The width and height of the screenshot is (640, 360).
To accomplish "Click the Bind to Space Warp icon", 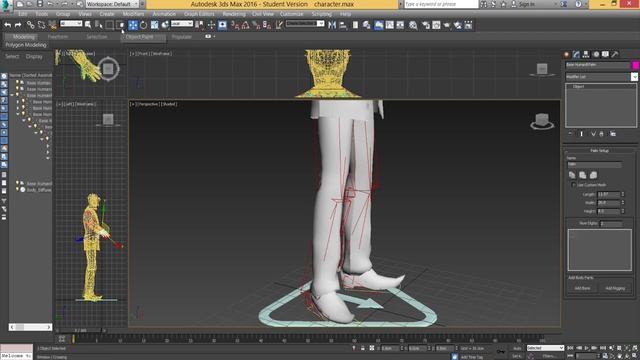I will [x=52, y=25].
